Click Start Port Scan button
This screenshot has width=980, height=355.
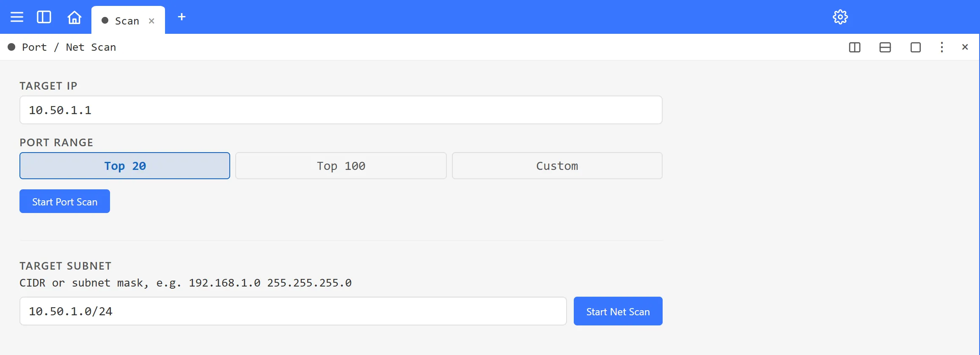coord(65,201)
